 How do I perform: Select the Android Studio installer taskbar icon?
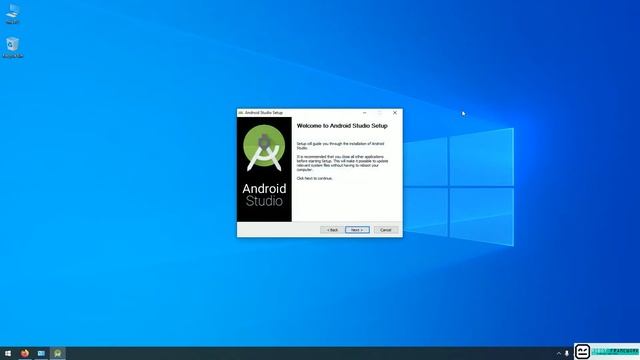58,353
